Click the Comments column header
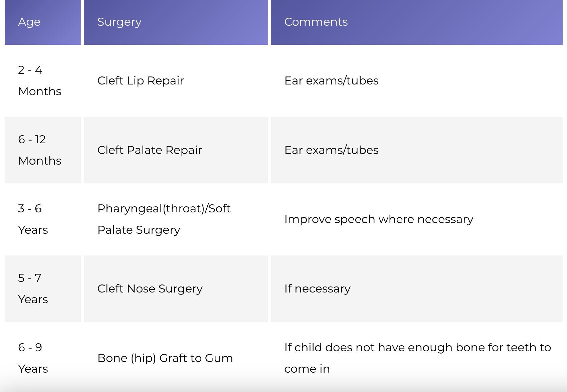This screenshot has height=392, width=567. point(416,22)
